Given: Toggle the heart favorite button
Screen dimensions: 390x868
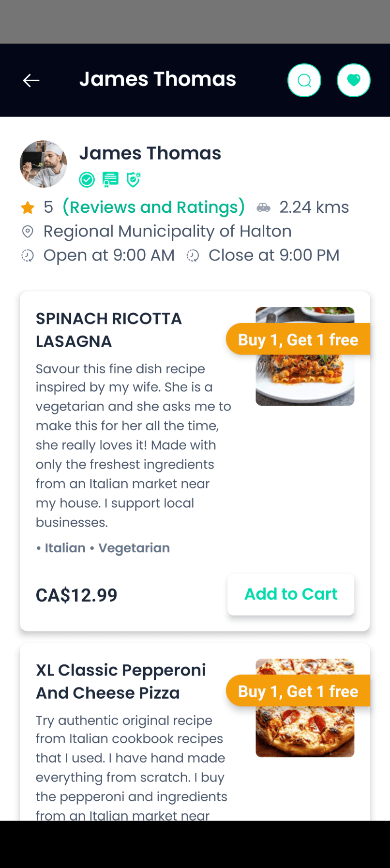Looking at the screenshot, I should [354, 80].
